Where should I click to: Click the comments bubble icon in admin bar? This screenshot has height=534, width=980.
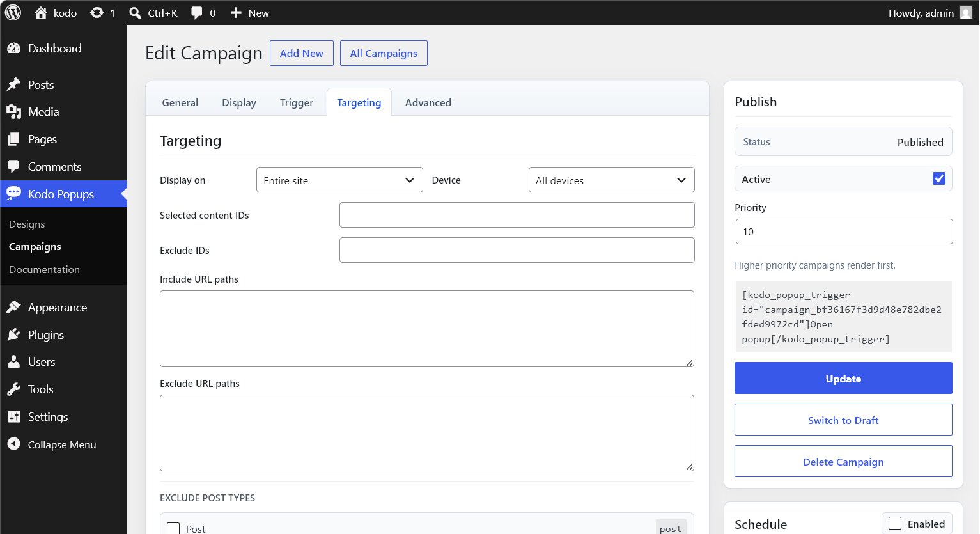pos(197,13)
